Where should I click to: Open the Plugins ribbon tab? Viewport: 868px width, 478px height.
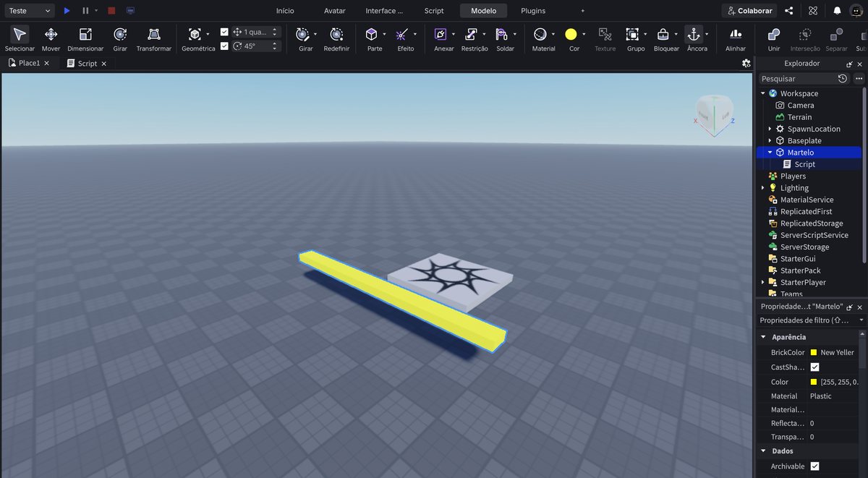(533, 11)
